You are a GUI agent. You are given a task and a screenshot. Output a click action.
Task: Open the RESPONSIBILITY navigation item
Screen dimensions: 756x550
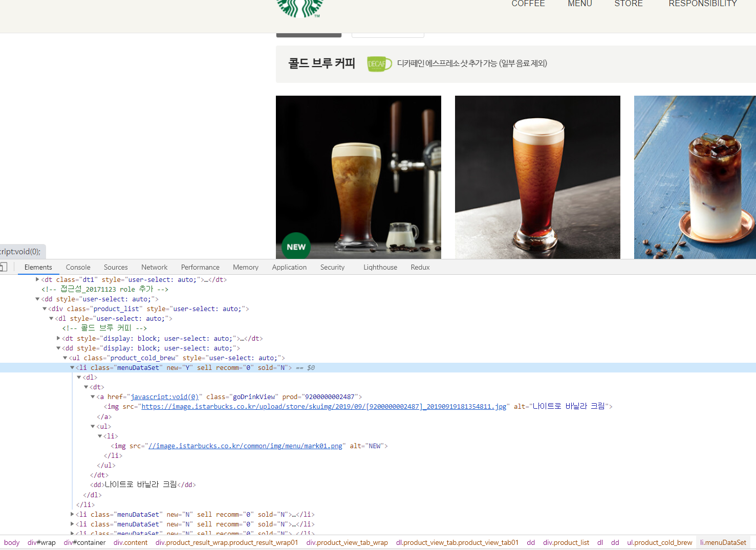(703, 4)
